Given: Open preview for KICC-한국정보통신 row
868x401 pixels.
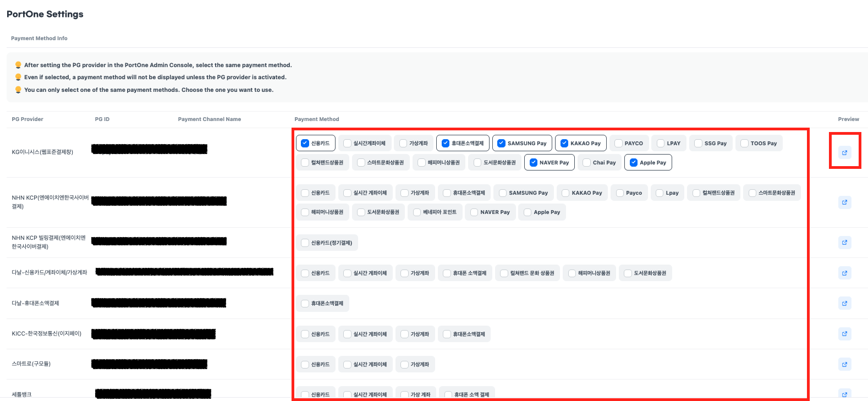Looking at the screenshot, I should click(844, 333).
